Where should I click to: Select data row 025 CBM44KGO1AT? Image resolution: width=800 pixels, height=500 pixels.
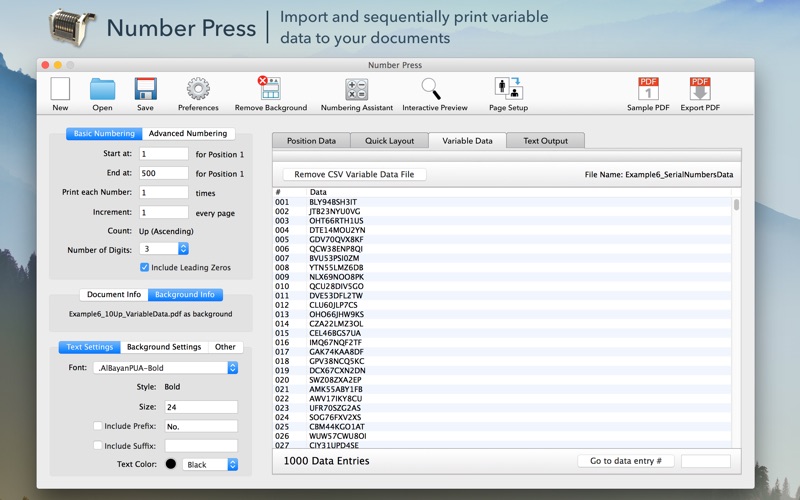[503, 427]
